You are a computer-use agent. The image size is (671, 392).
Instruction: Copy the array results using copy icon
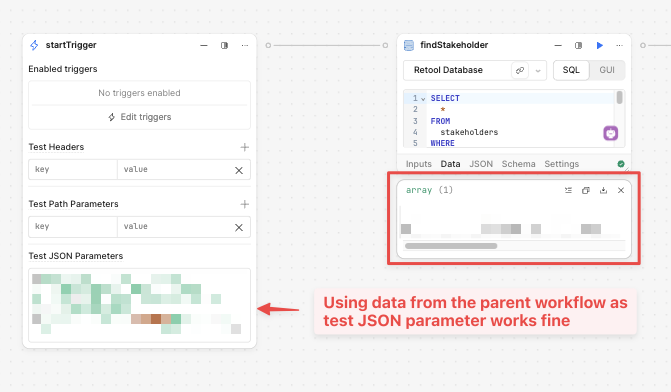[x=586, y=190]
